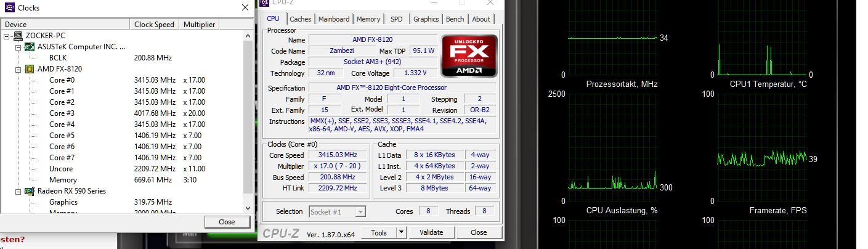Click the Multiplier field x 17.0 (7 - 20)
This screenshot has width=868, height=249.
click(338, 166)
